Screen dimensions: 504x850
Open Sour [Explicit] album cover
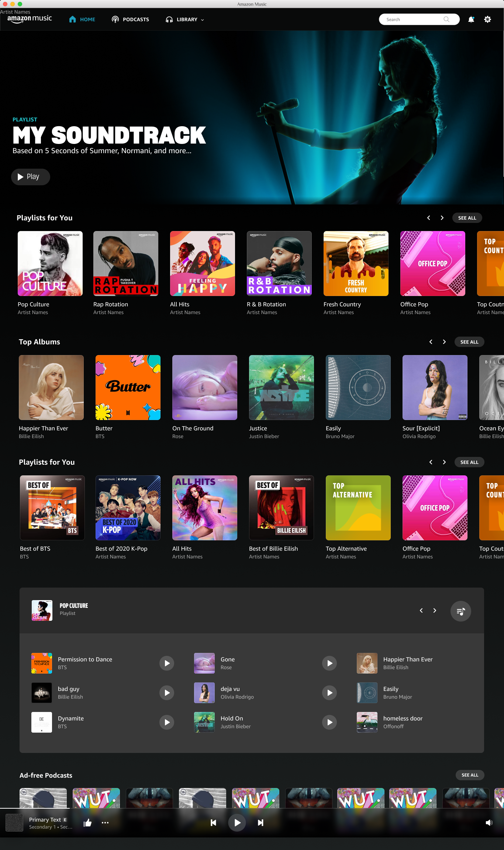435,388
